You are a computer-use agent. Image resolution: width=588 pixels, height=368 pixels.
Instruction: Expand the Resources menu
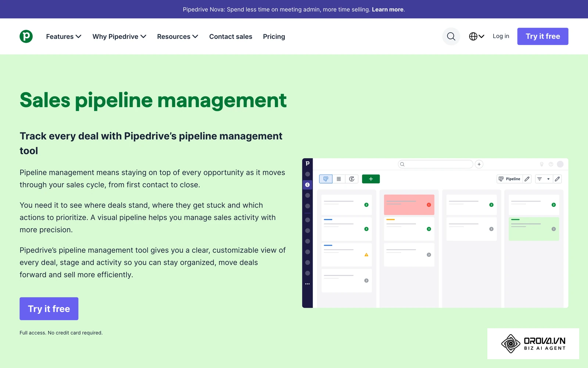(178, 36)
